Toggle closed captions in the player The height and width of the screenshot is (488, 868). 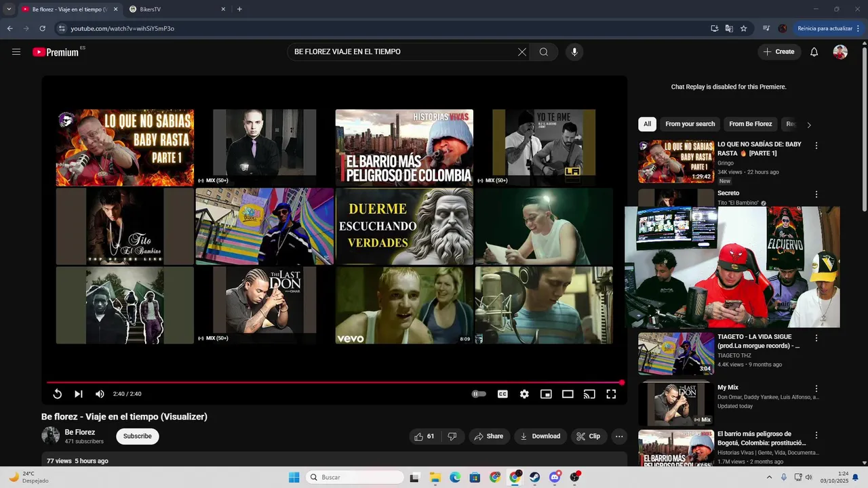[x=502, y=394]
